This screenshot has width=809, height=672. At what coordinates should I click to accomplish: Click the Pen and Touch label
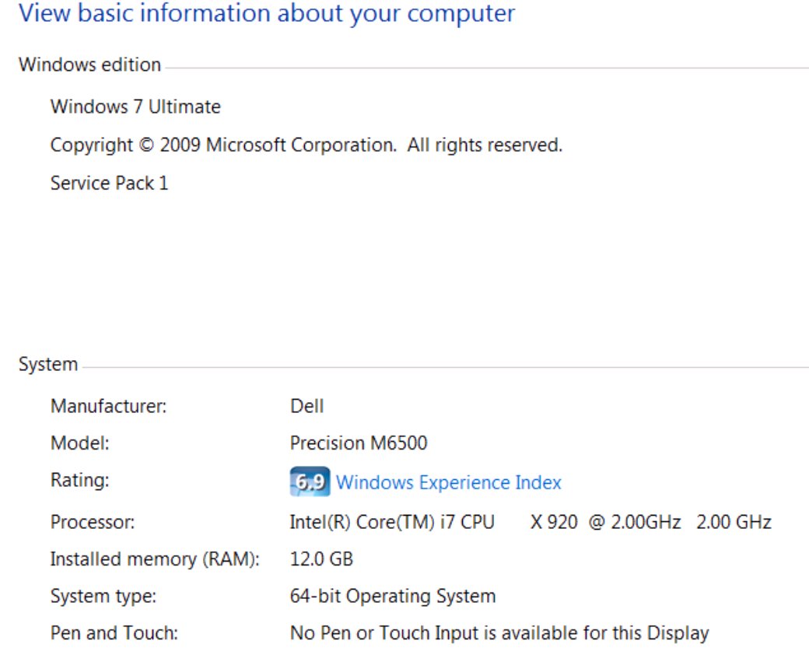[x=114, y=633]
